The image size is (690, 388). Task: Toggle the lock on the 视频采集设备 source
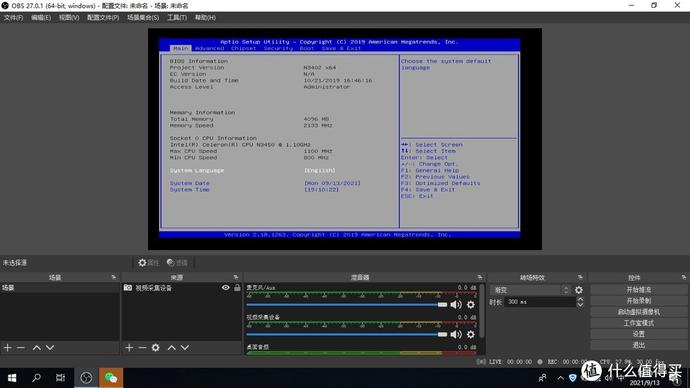tap(237, 288)
